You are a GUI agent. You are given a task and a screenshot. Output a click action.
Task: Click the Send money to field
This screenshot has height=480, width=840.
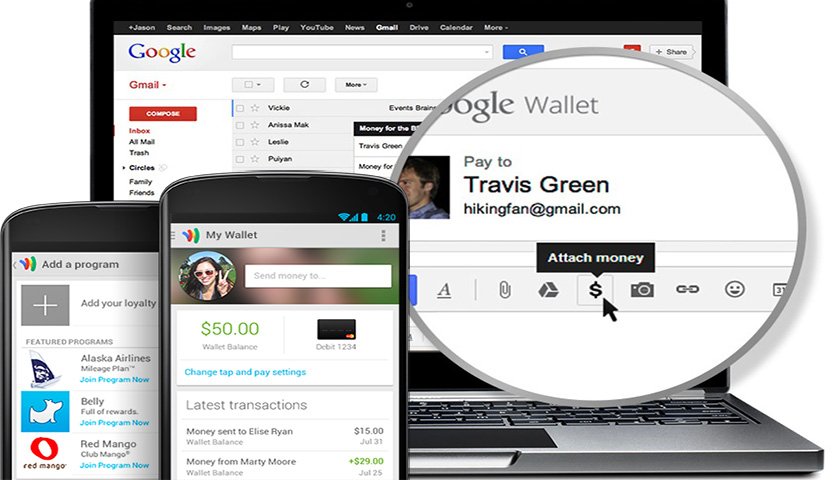tap(318, 276)
